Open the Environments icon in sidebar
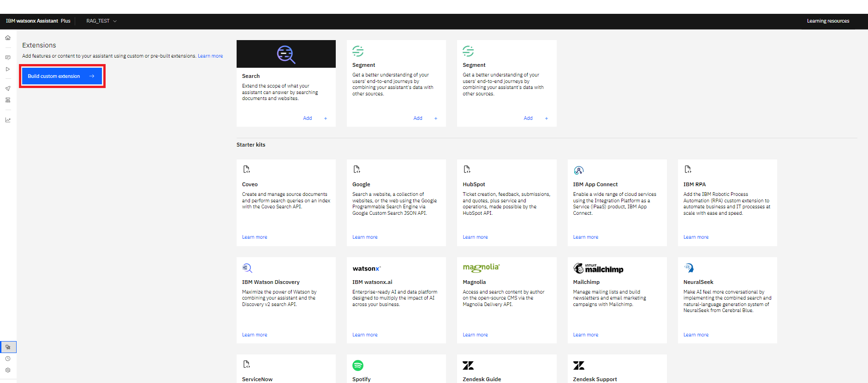 point(8,100)
